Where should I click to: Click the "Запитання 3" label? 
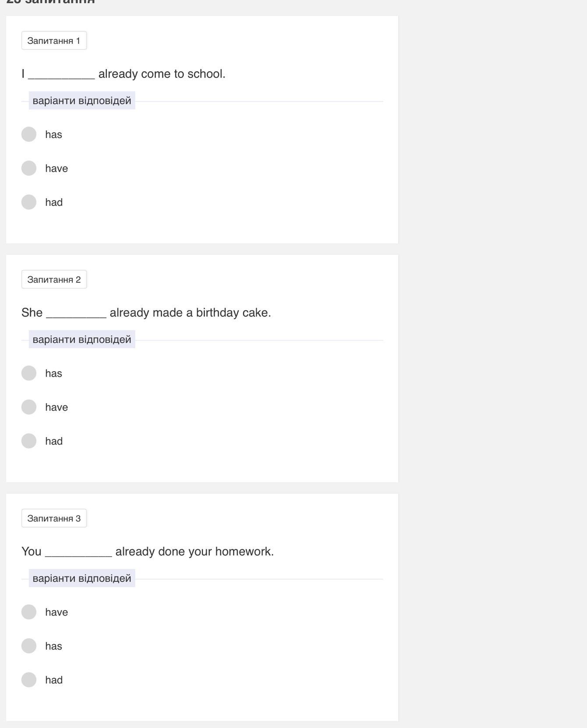(54, 518)
